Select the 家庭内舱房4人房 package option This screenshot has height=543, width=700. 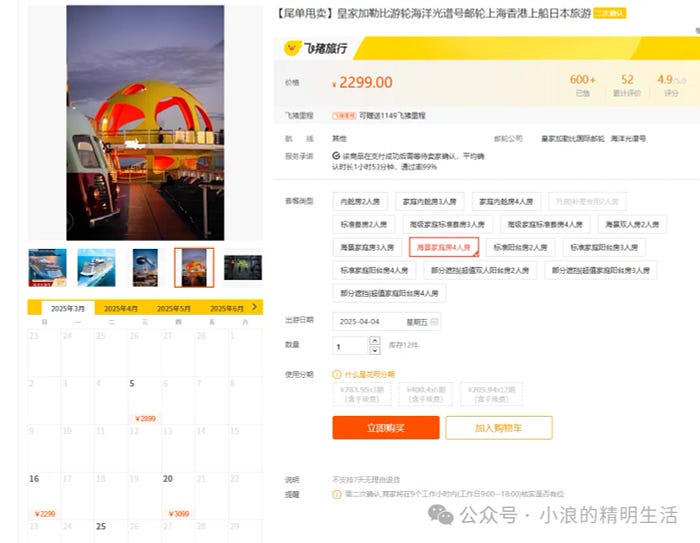(x=506, y=201)
